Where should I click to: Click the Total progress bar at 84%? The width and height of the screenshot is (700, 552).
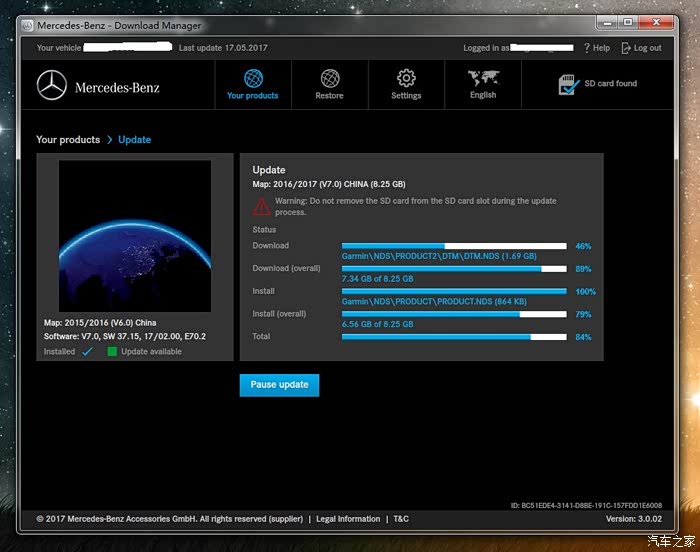[454, 337]
